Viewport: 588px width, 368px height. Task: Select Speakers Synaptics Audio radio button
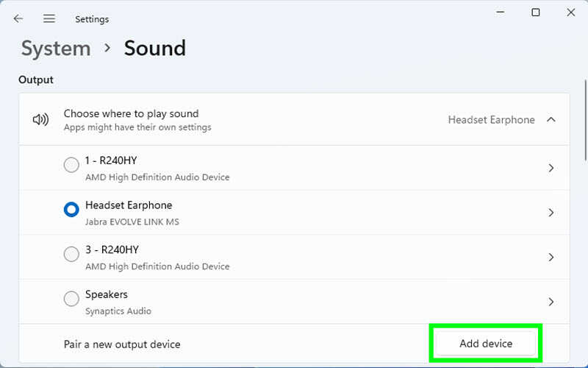pos(71,299)
